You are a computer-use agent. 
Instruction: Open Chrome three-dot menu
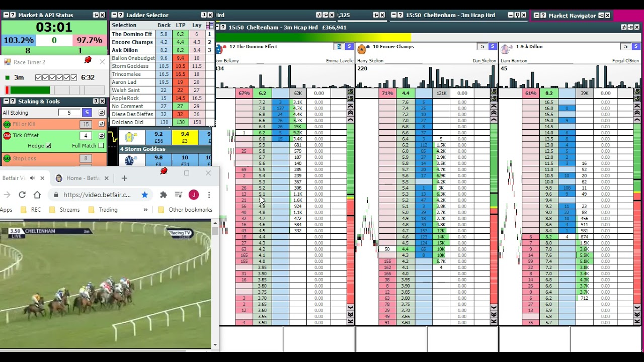(209, 195)
